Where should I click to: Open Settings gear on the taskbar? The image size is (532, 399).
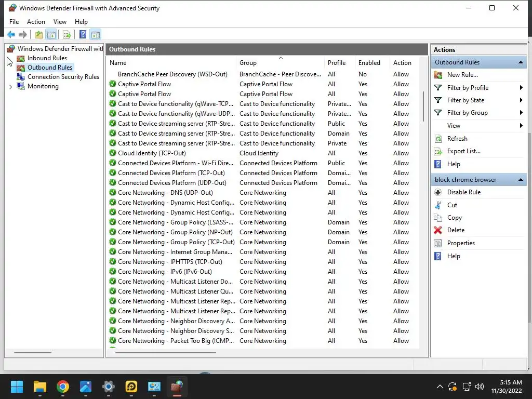pos(109,387)
